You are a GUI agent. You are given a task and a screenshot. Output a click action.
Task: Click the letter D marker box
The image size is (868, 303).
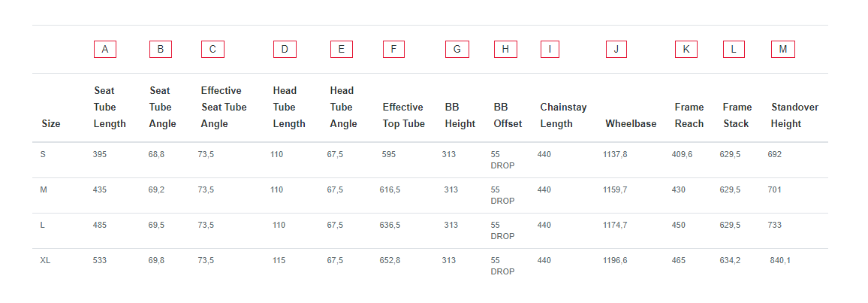285,50
